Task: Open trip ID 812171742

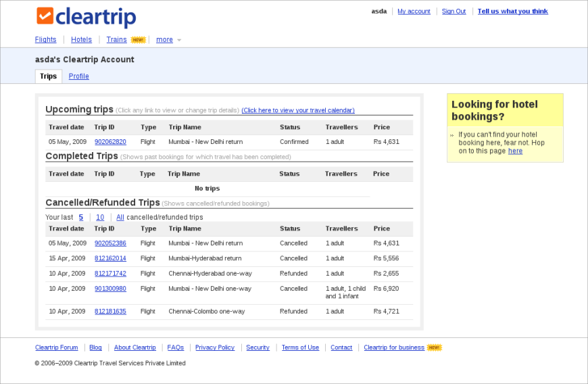Action: click(110, 273)
